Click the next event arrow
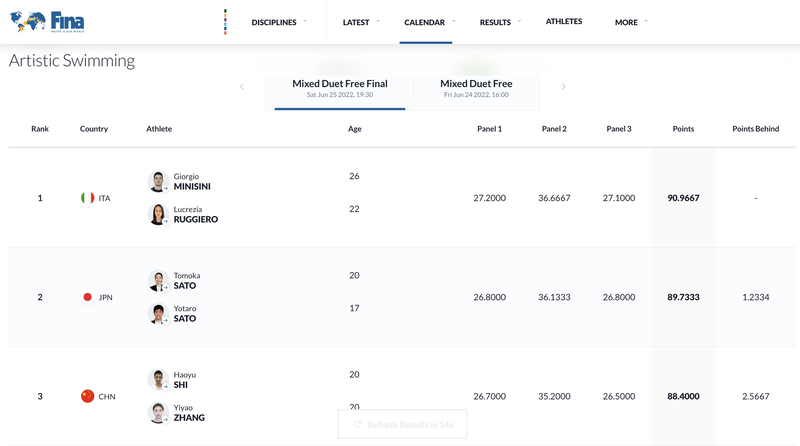 click(563, 87)
